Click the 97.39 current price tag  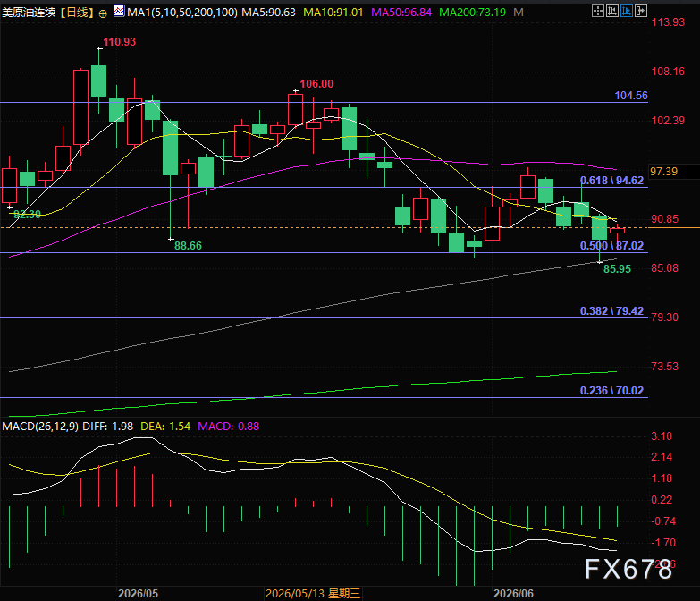(664, 172)
